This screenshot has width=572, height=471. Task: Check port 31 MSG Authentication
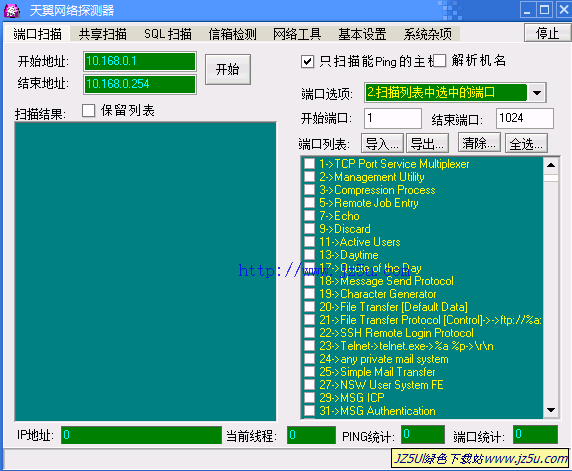pyautogui.click(x=309, y=411)
